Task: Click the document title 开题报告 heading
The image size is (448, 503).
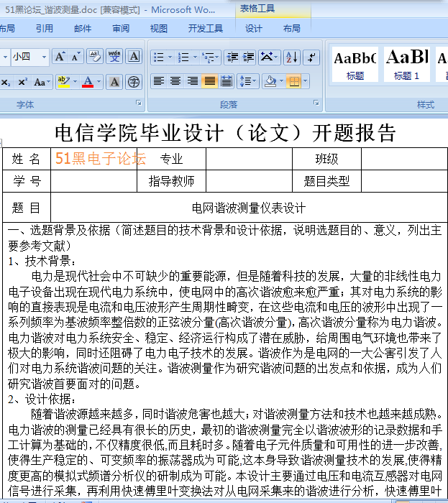Action: click(225, 133)
